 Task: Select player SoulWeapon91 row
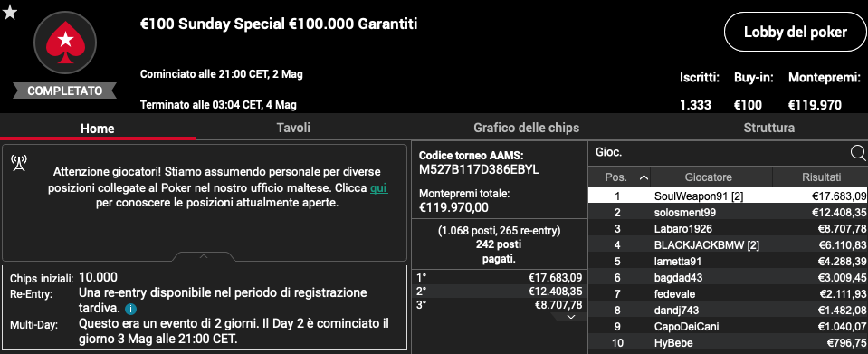[728, 196]
